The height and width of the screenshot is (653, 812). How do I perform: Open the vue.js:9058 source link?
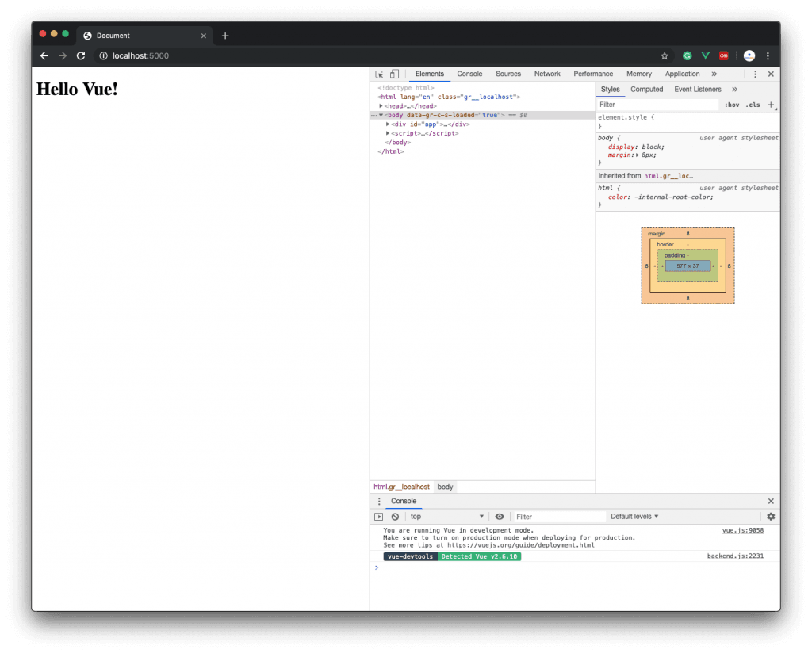(742, 530)
